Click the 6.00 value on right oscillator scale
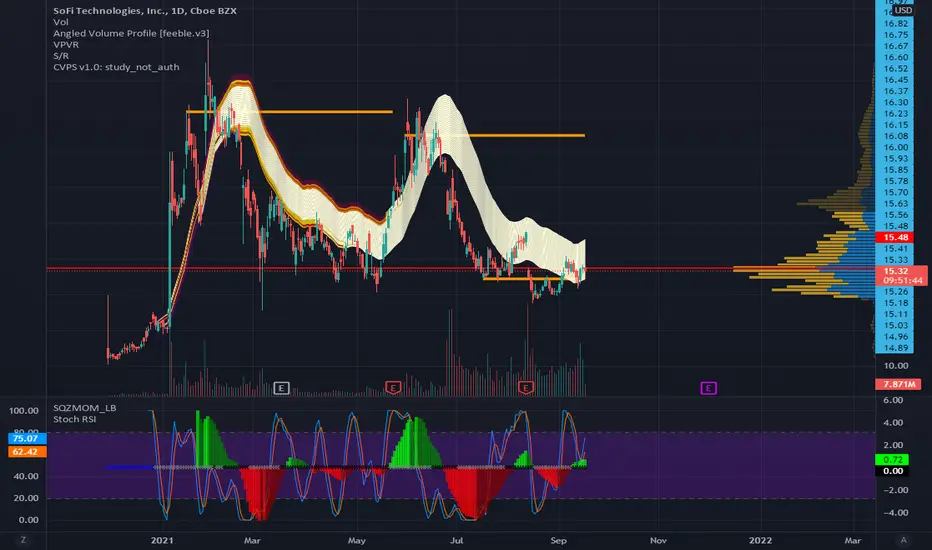This screenshot has width=932, height=550. (893, 400)
